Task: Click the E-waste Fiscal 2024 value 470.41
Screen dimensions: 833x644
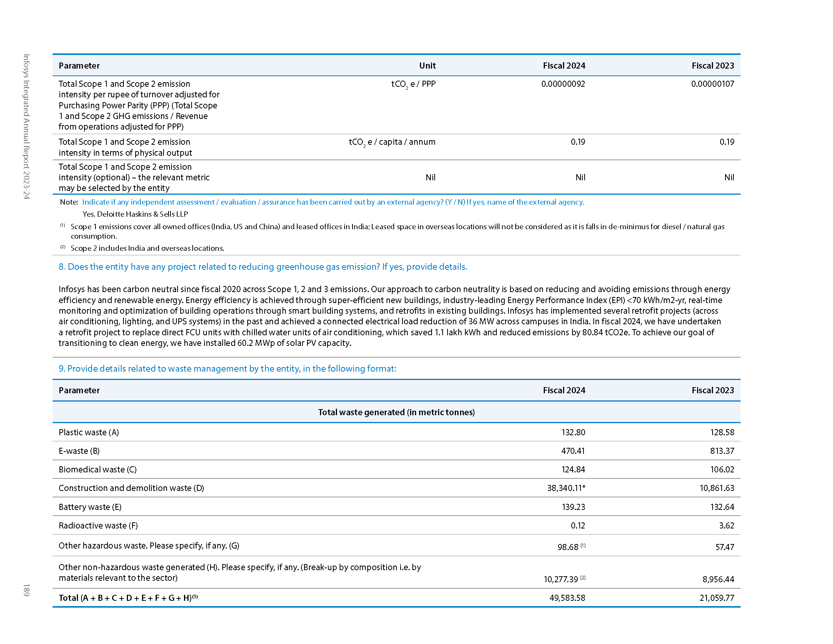Action: pyautogui.click(x=573, y=451)
